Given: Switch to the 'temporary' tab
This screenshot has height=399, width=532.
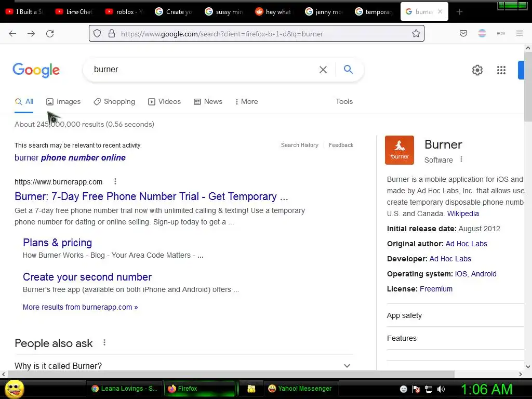Looking at the screenshot, I should point(374,12).
